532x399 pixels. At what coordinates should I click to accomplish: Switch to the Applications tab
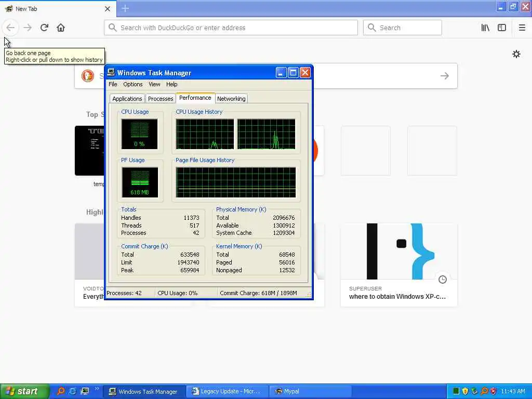point(127,99)
